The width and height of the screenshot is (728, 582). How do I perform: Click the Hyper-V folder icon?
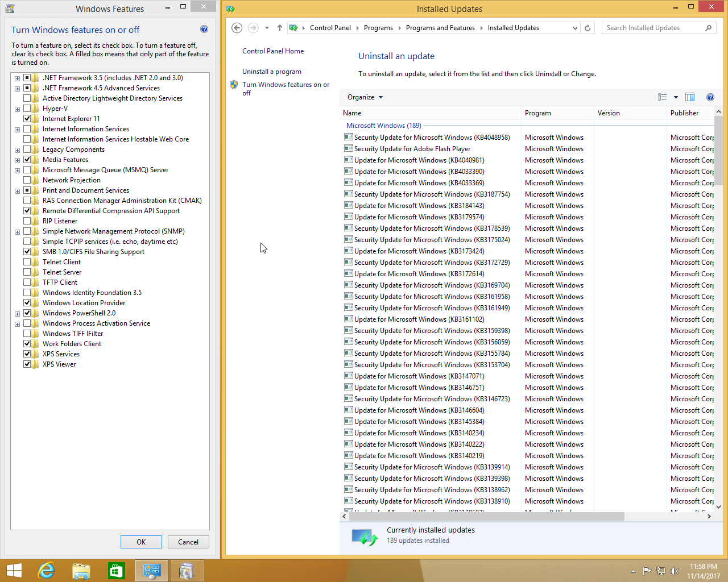(x=36, y=109)
